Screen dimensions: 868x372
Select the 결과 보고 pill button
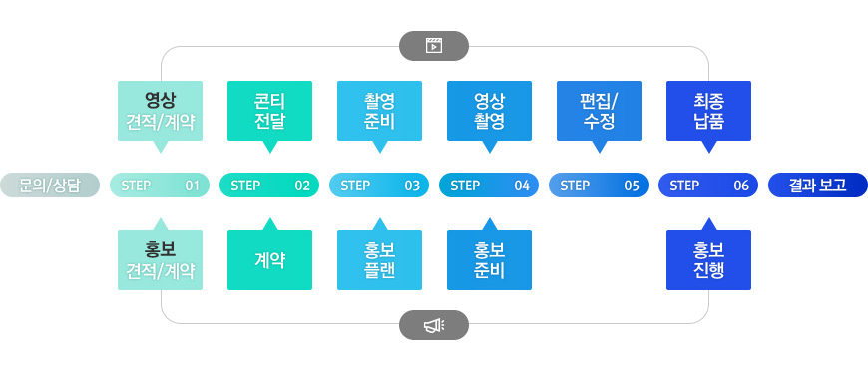coord(818,185)
